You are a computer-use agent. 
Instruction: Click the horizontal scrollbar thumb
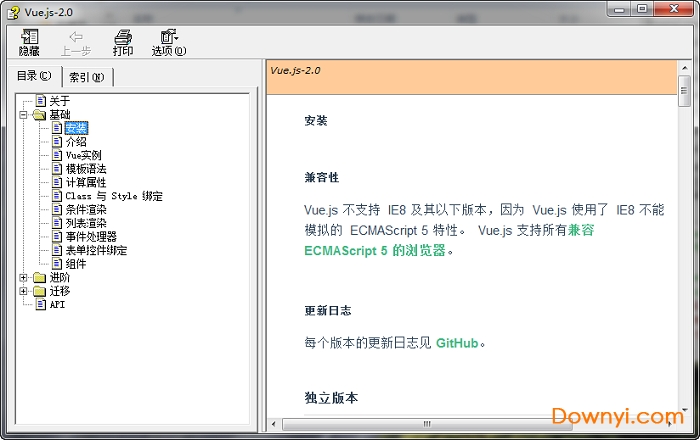coord(427,424)
